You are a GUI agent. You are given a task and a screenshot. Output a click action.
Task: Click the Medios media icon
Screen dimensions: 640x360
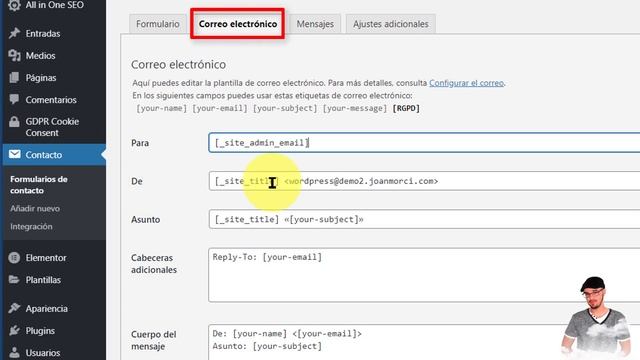pos(14,55)
